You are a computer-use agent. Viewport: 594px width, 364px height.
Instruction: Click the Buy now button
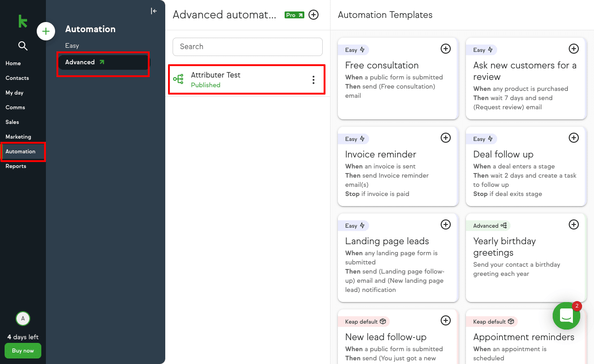pyautogui.click(x=22, y=350)
